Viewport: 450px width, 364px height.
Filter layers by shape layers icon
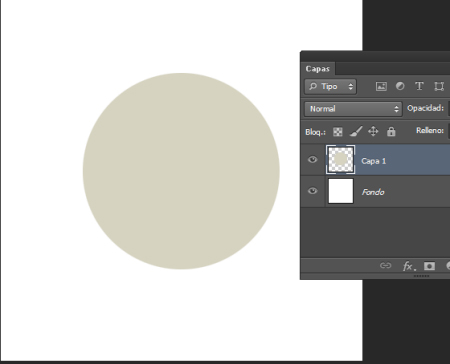click(439, 87)
